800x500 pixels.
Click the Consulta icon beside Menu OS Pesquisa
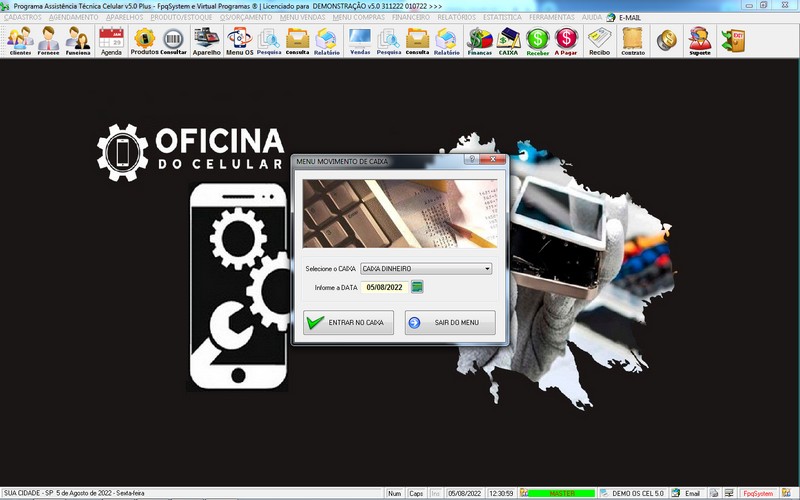pos(297,41)
